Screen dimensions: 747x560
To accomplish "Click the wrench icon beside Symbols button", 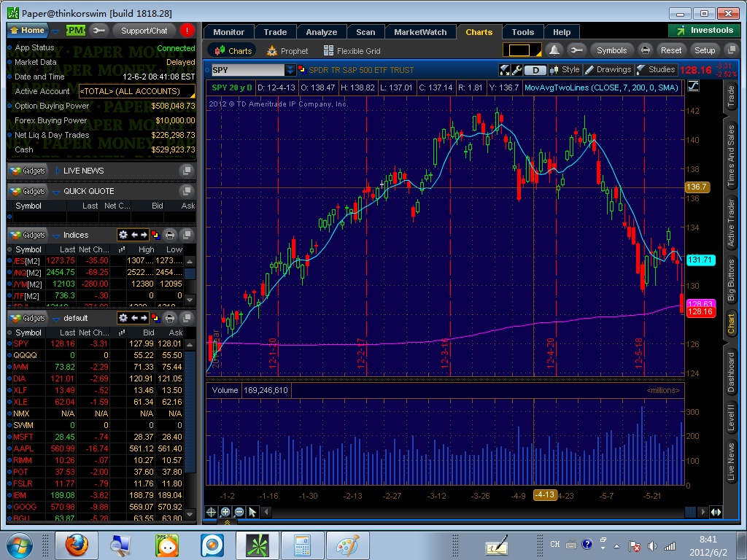I will (576, 50).
